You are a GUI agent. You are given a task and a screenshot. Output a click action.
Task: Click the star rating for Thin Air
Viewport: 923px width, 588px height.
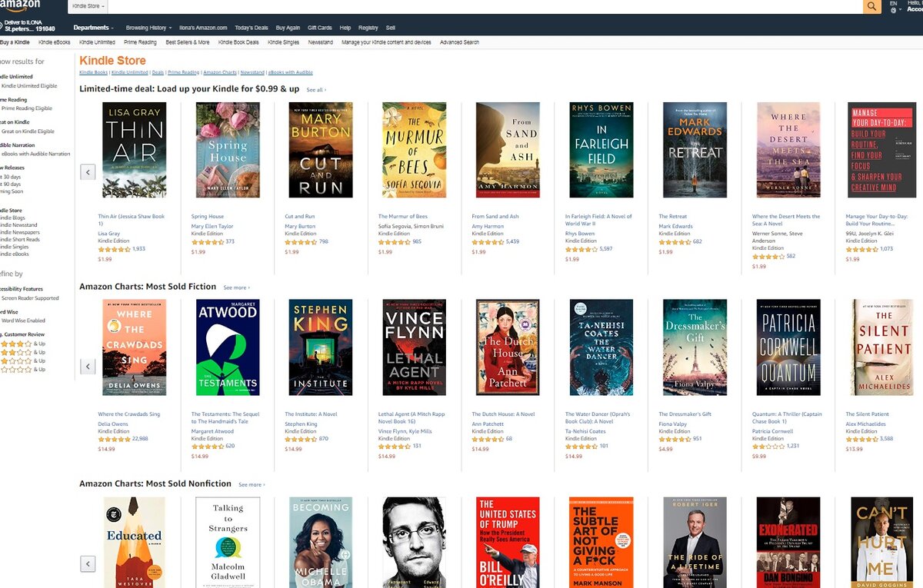114,249
